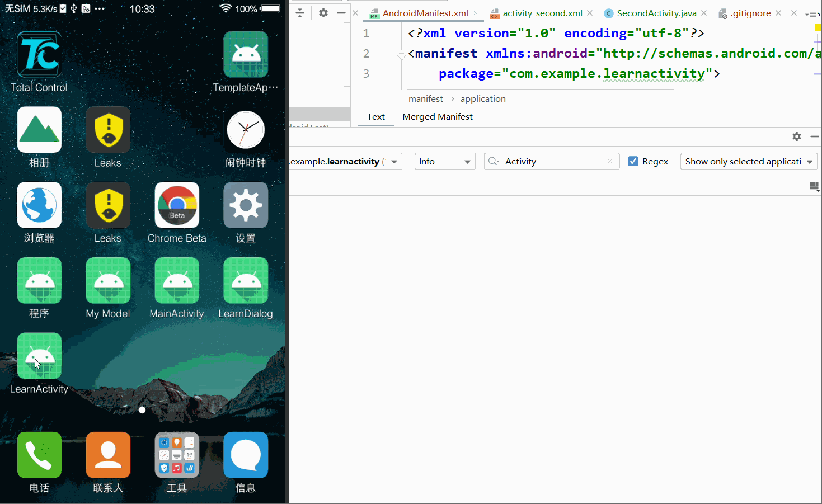Click the editor toolbar gear icon
This screenshot has width=822, height=504.
coord(323,13)
